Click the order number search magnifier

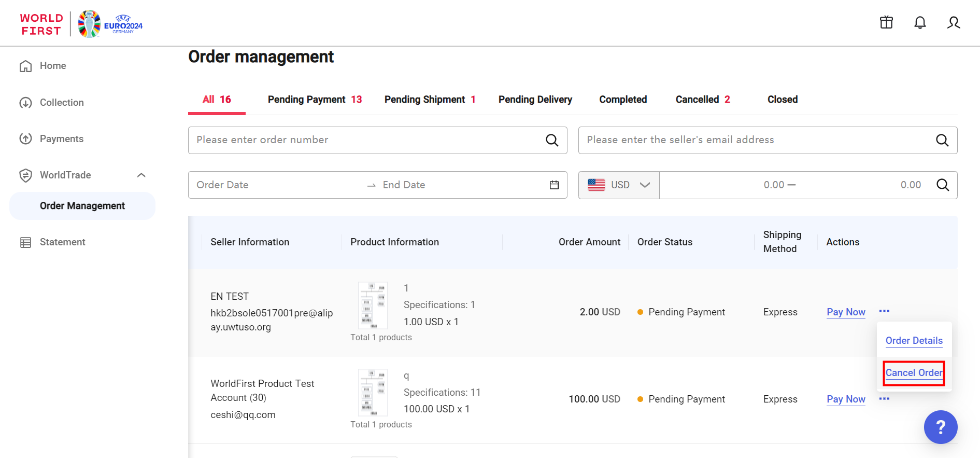tap(552, 140)
